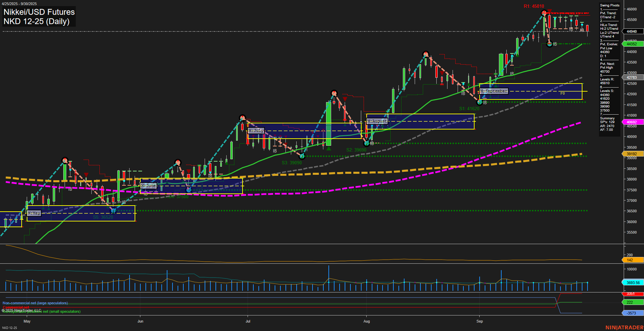Open the M:August box label
Viewport: 644px width, 331px height.
377,121
